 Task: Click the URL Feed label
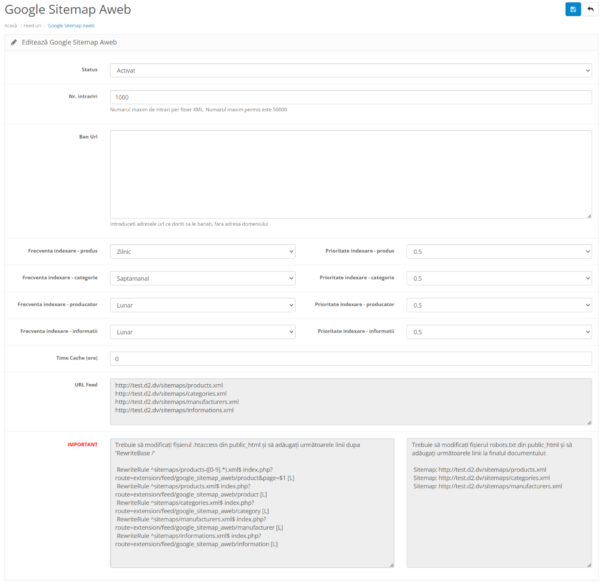click(86, 385)
